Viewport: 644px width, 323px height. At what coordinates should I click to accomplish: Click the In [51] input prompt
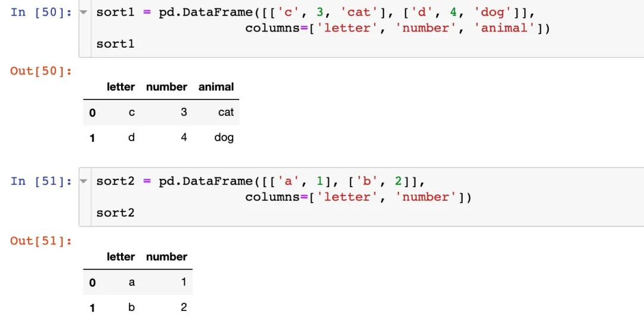(x=41, y=181)
